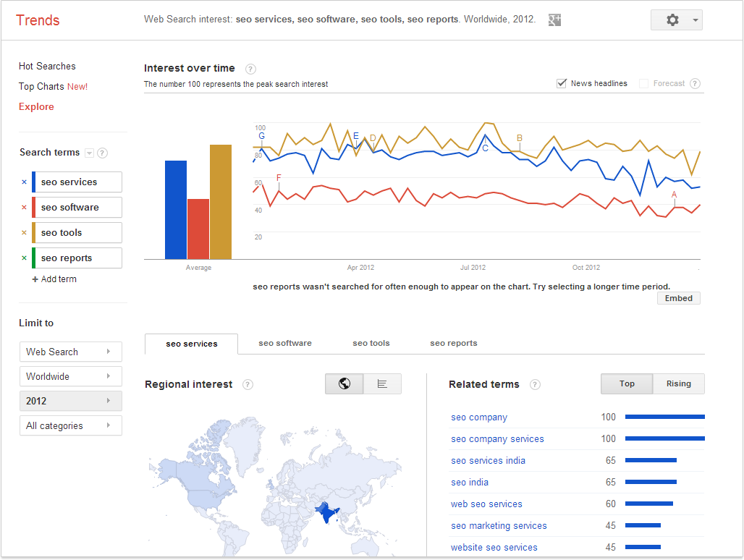Click news headline marker B
This screenshot has width=744, height=560.
tap(520, 138)
